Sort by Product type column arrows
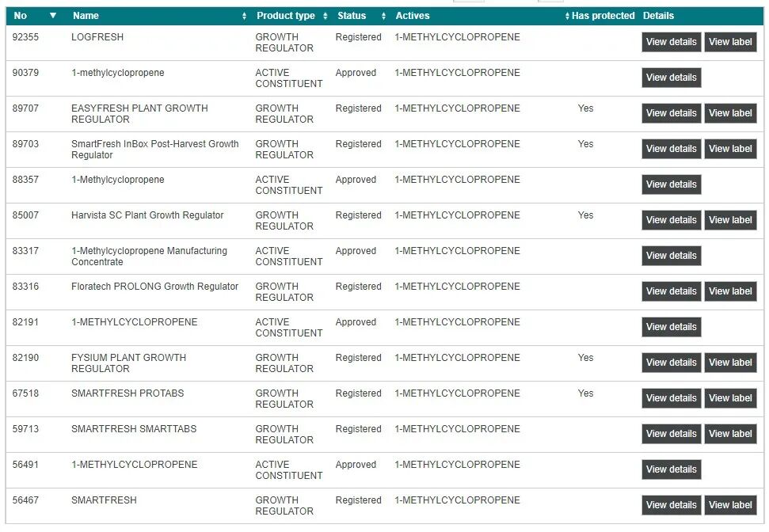Screen dimensions: 769x532 point(325,16)
